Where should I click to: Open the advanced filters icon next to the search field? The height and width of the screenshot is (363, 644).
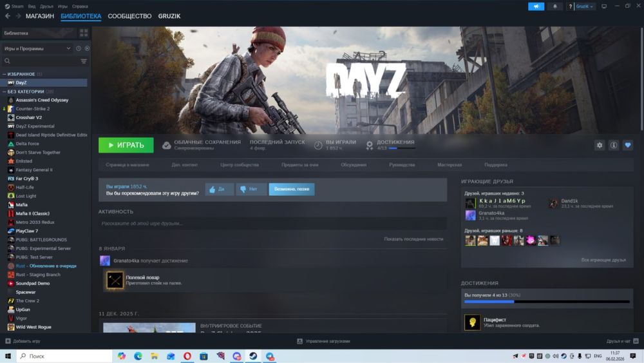tap(84, 61)
